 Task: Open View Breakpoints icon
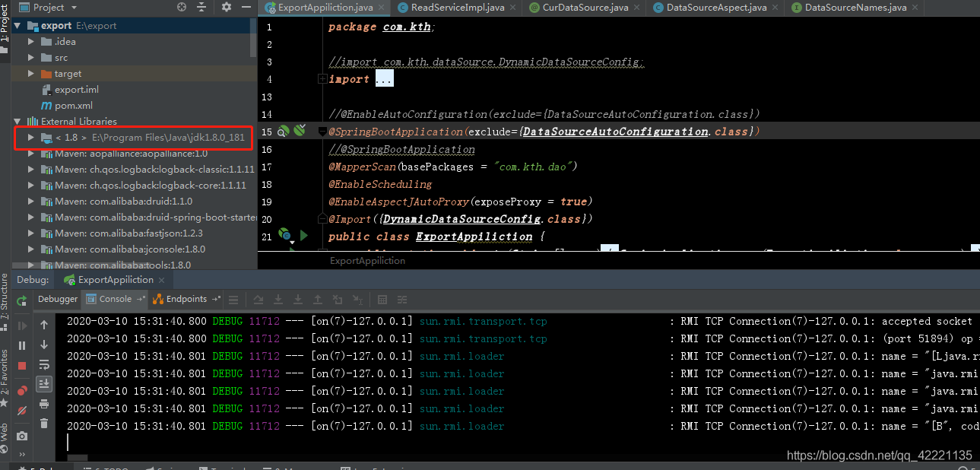point(22,390)
